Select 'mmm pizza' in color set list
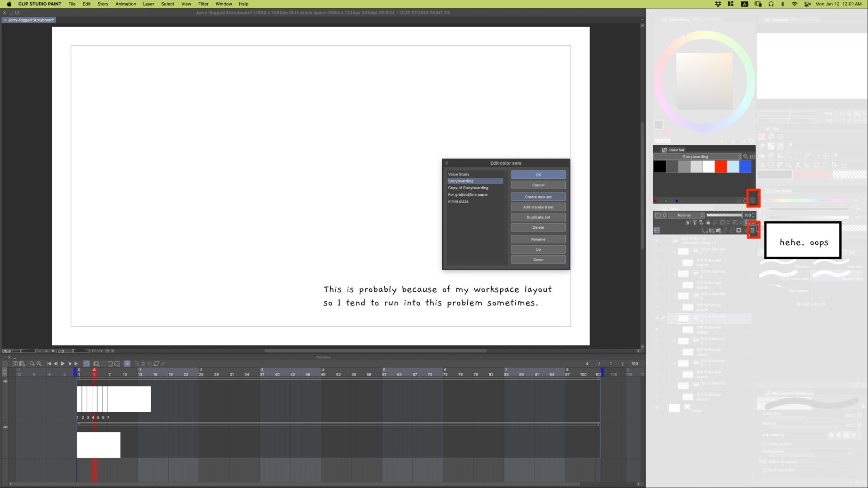The image size is (868, 488). (x=458, y=201)
